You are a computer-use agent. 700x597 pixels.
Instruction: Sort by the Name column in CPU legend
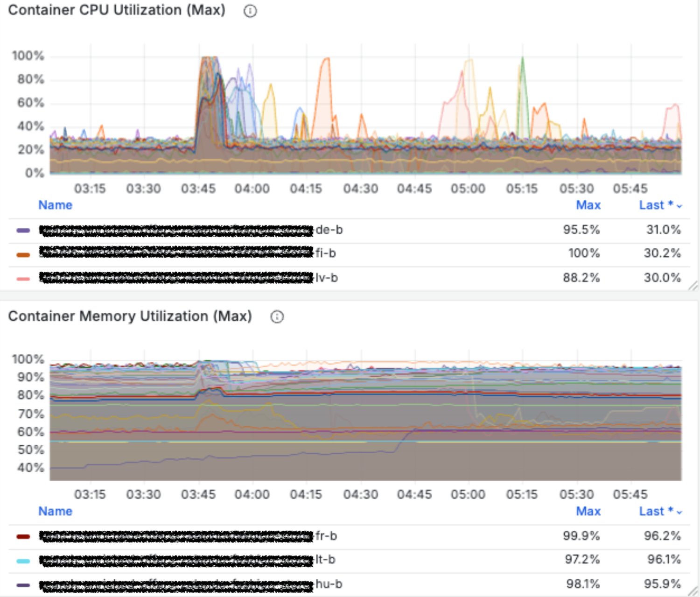(55, 205)
